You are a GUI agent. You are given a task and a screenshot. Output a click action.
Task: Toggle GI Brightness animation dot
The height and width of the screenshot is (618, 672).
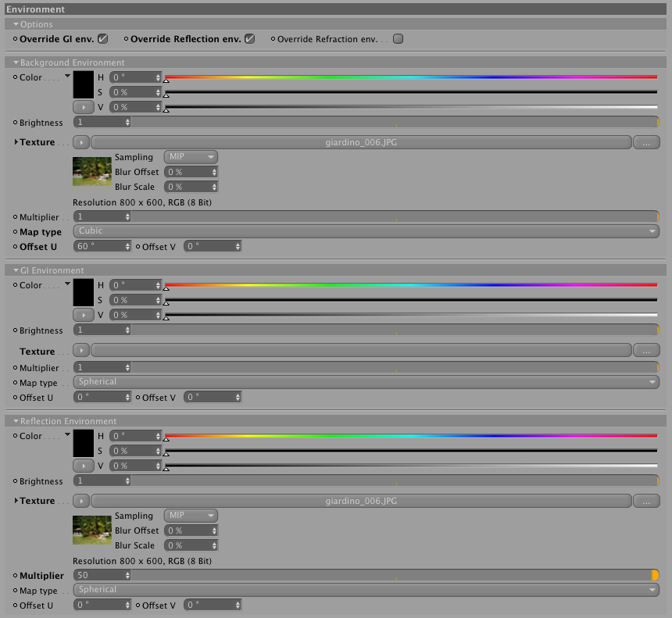click(x=16, y=330)
